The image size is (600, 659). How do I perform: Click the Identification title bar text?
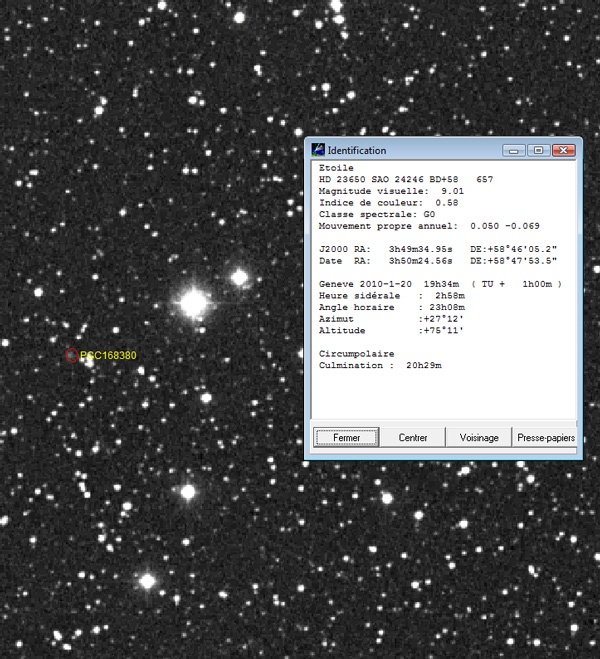tap(357, 150)
